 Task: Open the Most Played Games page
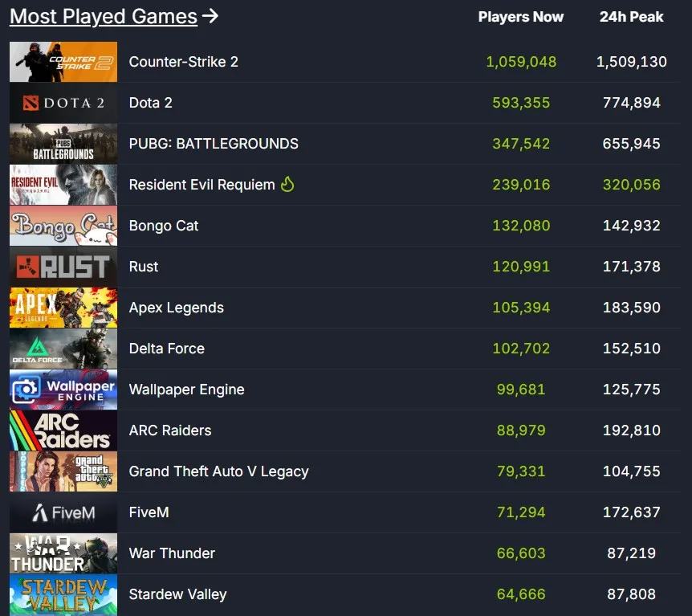point(103,16)
